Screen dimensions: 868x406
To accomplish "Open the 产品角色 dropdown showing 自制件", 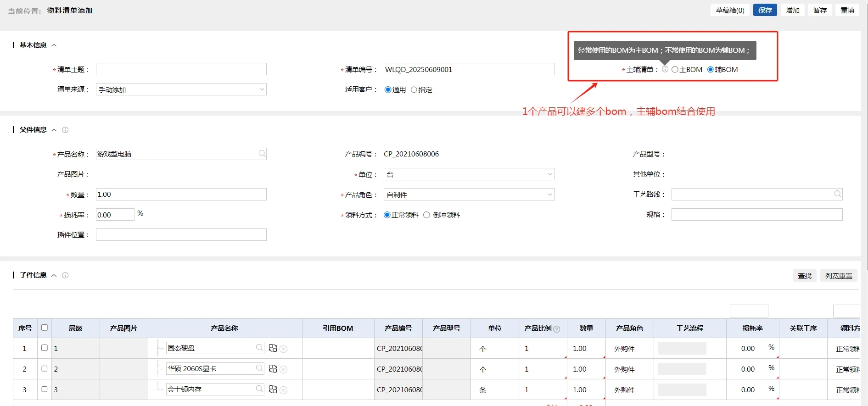I will coord(469,195).
